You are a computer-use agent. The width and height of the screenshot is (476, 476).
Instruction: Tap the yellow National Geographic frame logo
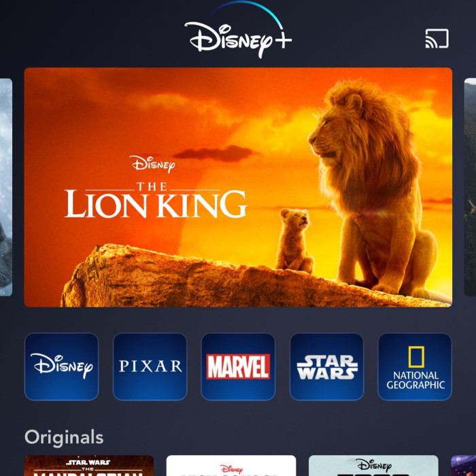coord(416,357)
